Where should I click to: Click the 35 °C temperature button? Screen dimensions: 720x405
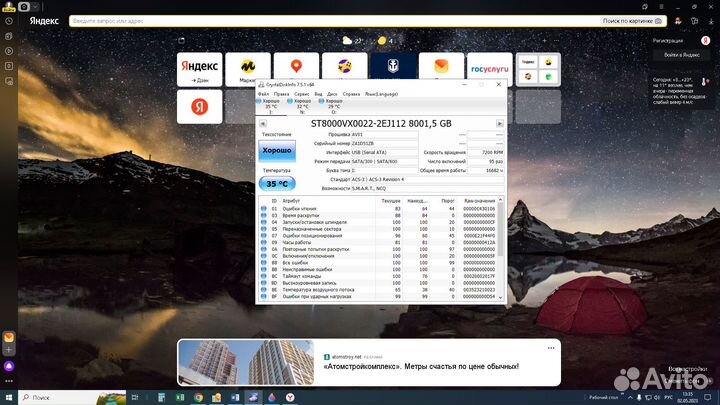pos(277,184)
